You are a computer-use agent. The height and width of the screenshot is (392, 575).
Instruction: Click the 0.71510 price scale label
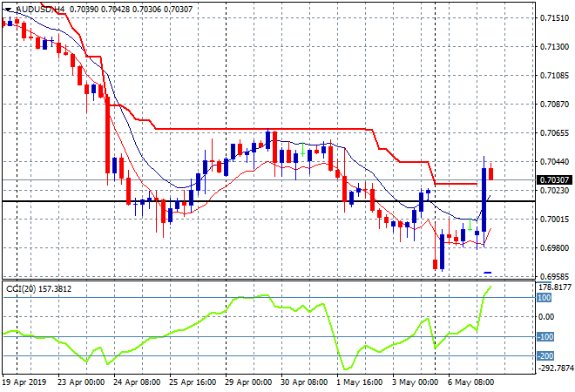tap(554, 18)
